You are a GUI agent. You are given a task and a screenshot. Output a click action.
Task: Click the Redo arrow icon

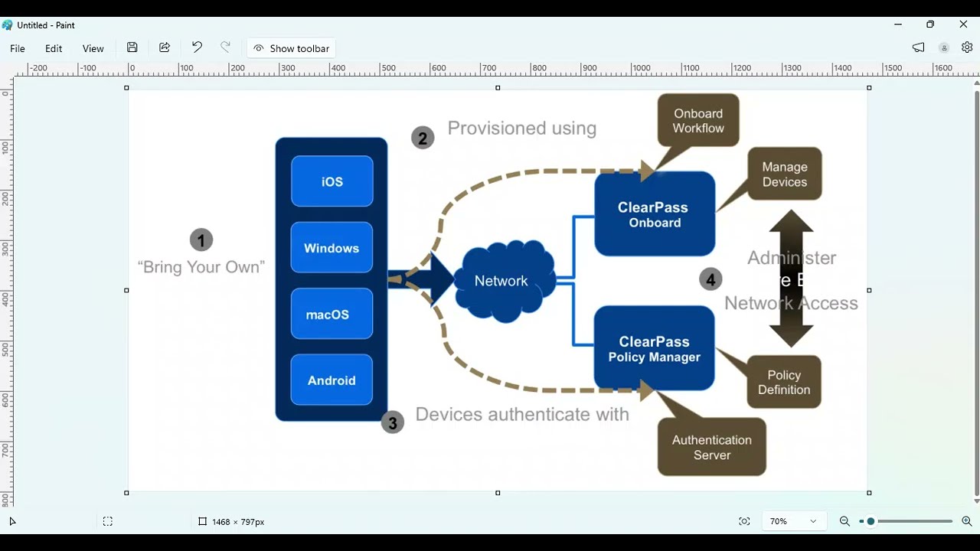(x=225, y=47)
